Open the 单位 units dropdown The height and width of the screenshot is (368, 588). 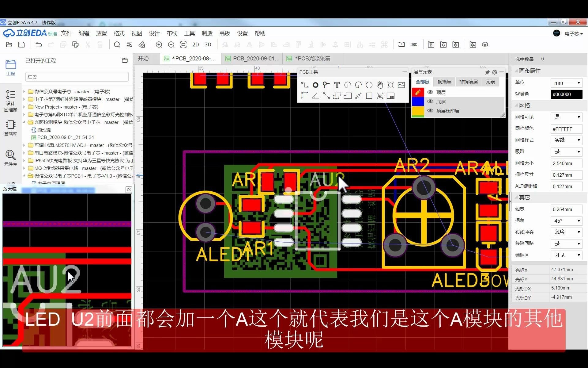[566, 82]
